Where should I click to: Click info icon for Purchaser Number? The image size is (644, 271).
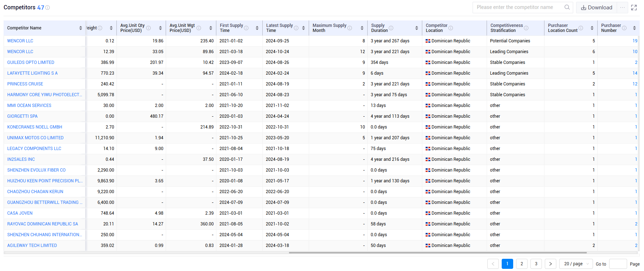tap(624, 28)
